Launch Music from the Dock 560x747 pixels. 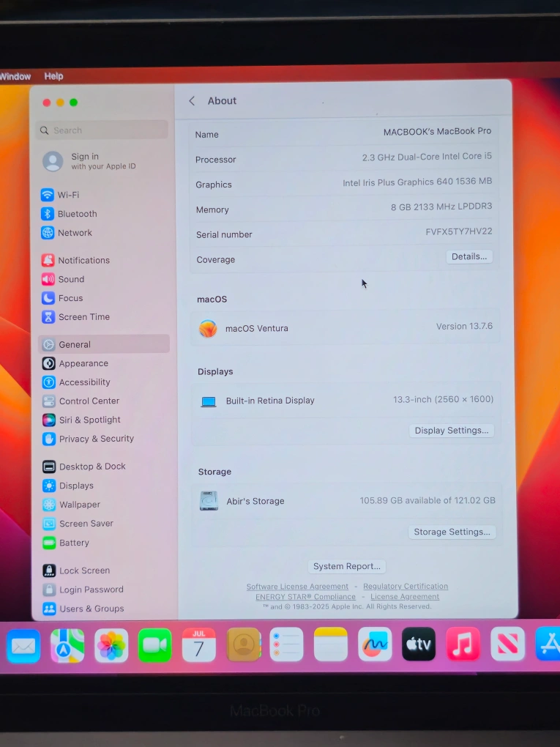tap(463, 644)
